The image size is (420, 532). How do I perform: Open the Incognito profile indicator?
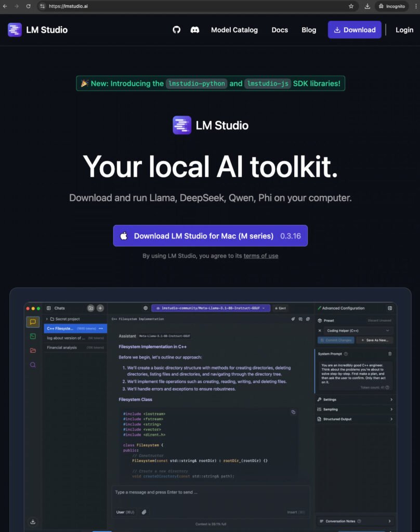[392, 6]
